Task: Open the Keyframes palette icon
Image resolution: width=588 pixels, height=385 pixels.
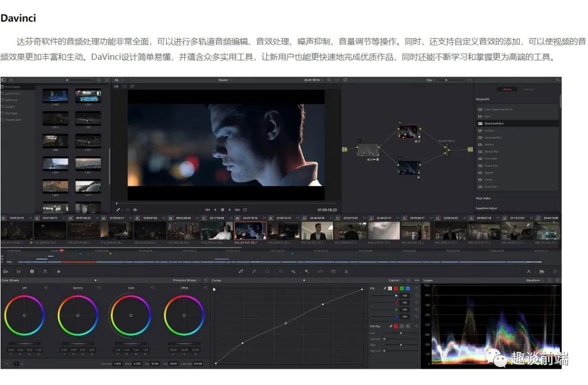Action: pyautogui.click(x=529, y=271)
